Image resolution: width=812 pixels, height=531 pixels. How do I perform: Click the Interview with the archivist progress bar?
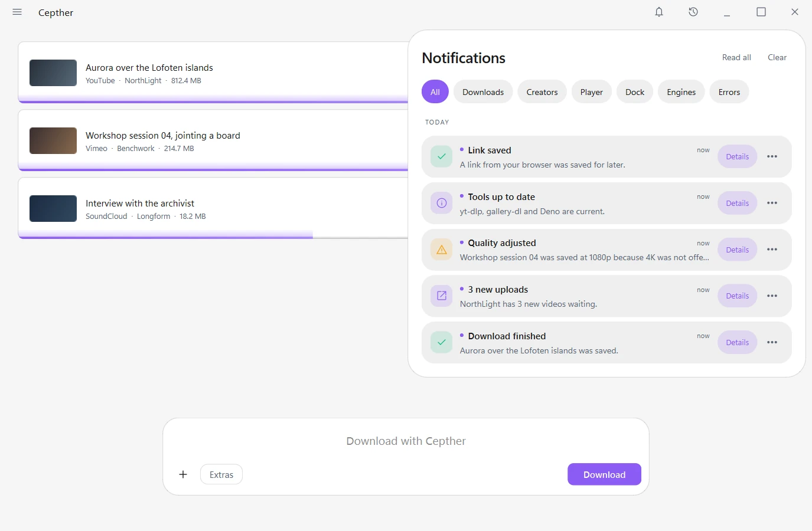coord(213,237)
